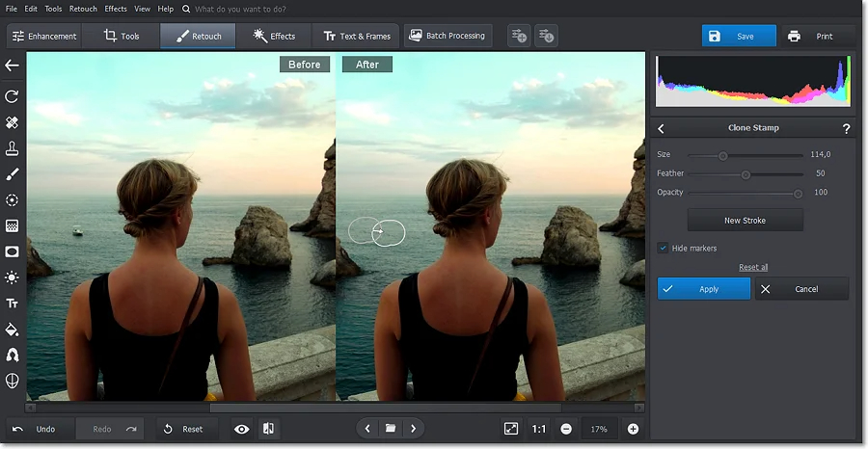
Task: Select the Healing Brush bandage tool
Action: coord(13,122)
